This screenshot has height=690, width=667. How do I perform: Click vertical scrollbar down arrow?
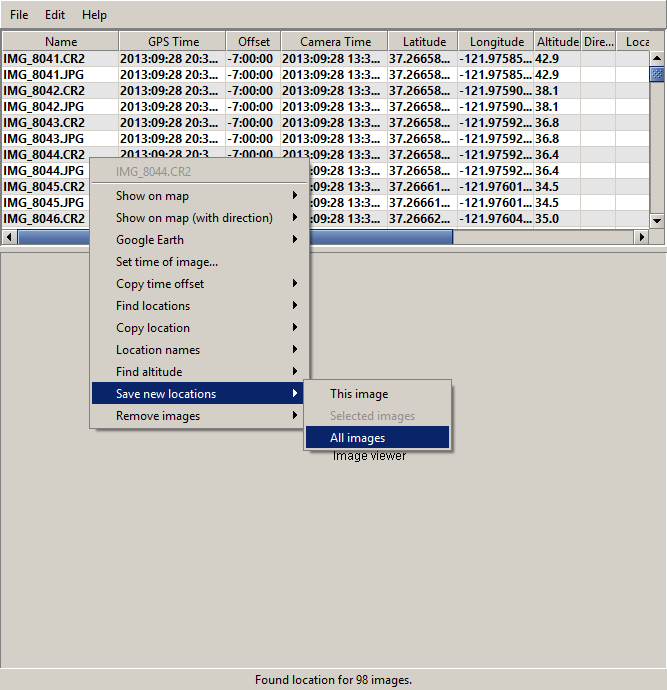[657, 220]
